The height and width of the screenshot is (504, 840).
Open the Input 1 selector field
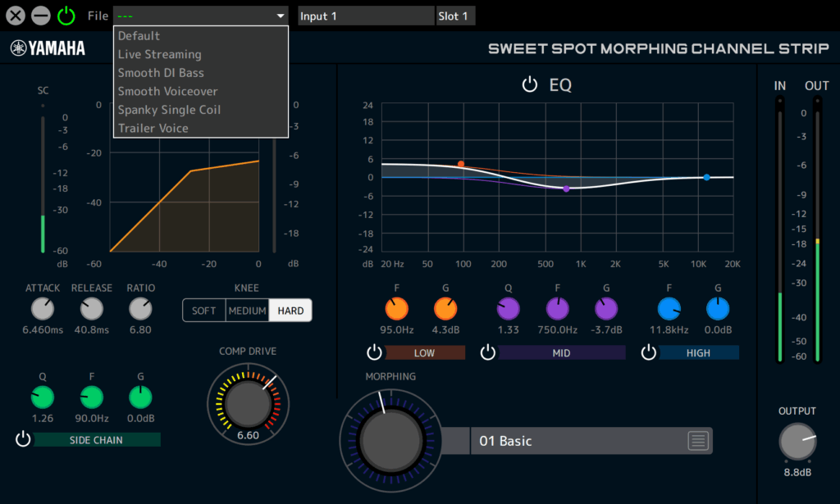tap(365, 16)
